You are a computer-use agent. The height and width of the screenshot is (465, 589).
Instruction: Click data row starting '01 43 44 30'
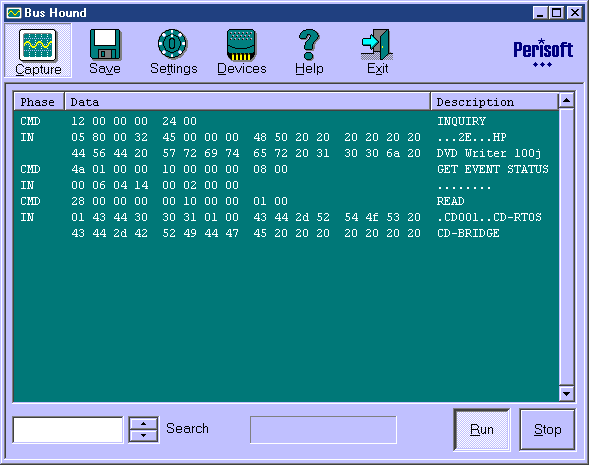click(x=246, y=217)
